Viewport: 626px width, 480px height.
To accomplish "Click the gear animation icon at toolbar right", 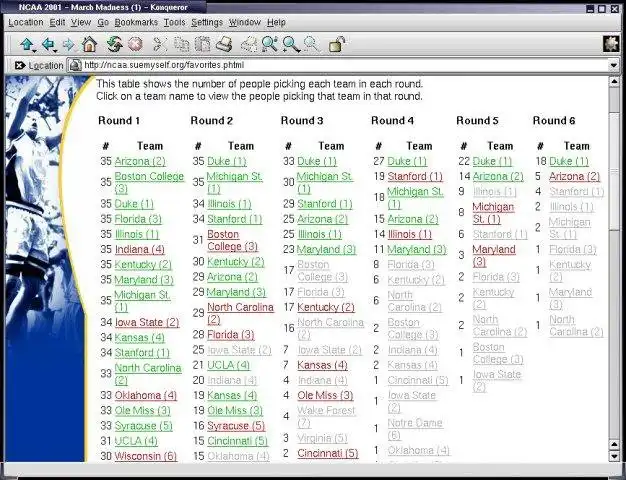I will (610, 44).
